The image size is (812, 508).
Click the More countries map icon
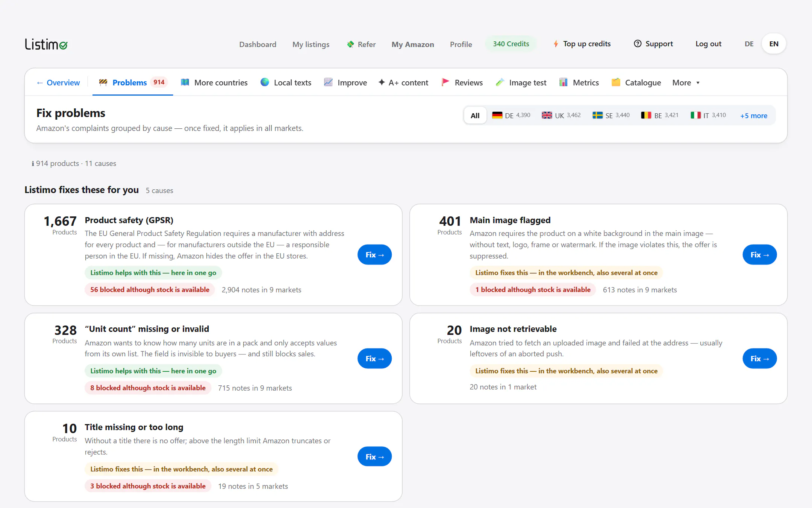coord(185,82)
